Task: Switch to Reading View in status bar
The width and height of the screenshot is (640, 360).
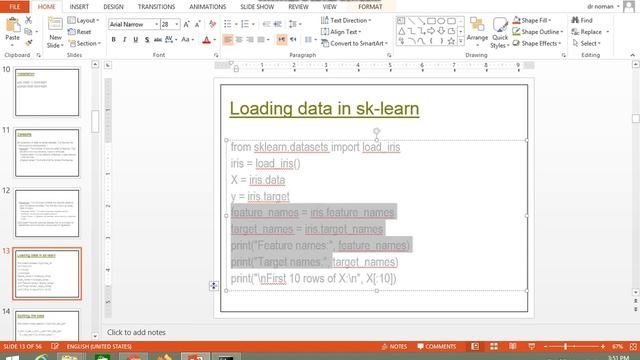Action: (x=513, y=347)
